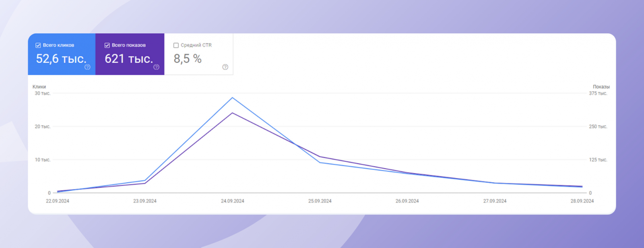The height and width of the screenshot is (248, 644).
Task: Click the 28.09.2024 date label
Action: click(582, 201)
